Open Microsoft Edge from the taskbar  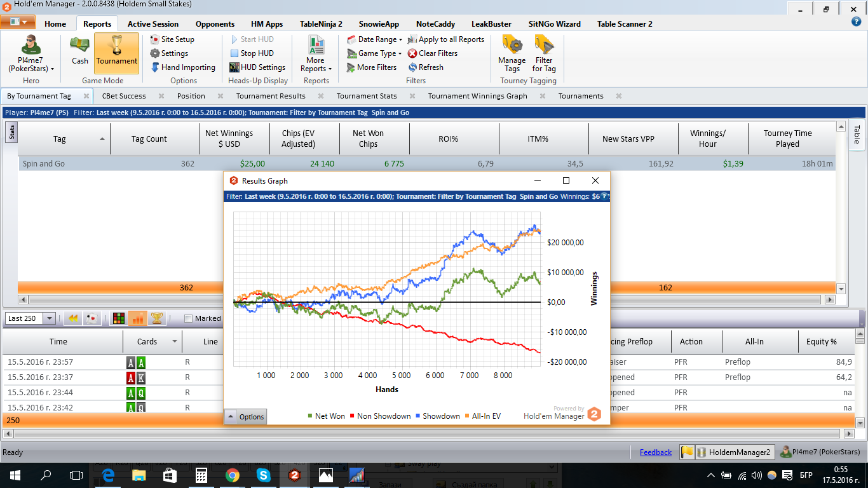click(x=108, y=475)
